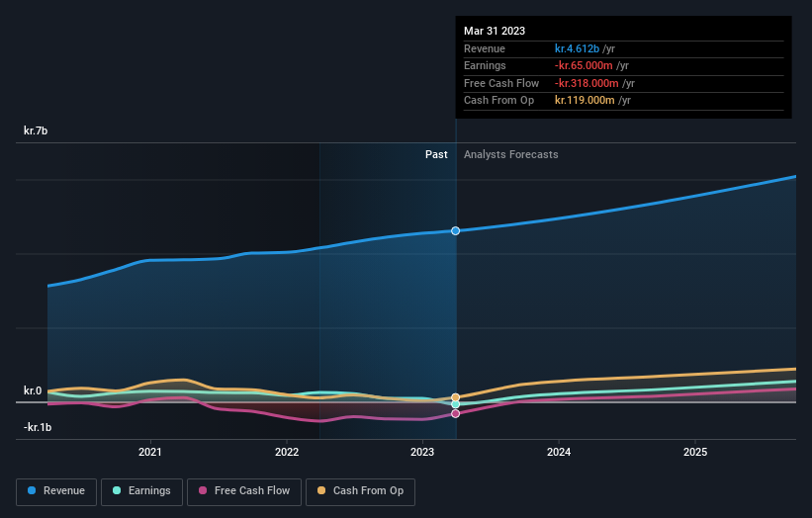The image size is (812, 518).
Task: Click the Cash From Op label in tooltip
Action: (498, 101)
